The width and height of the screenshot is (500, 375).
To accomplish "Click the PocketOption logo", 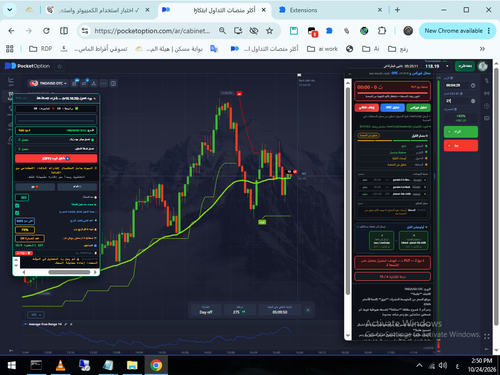I will pos(27,66).
